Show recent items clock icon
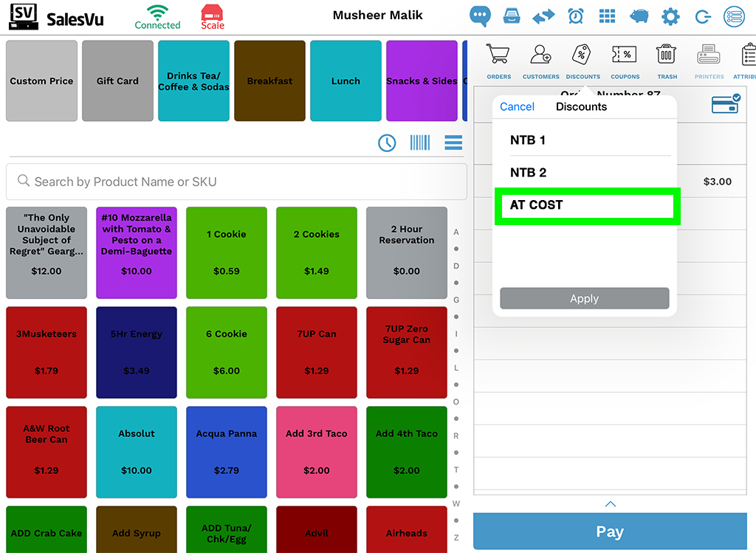Screen dimensions: 756x553 (x=387, y=142)
